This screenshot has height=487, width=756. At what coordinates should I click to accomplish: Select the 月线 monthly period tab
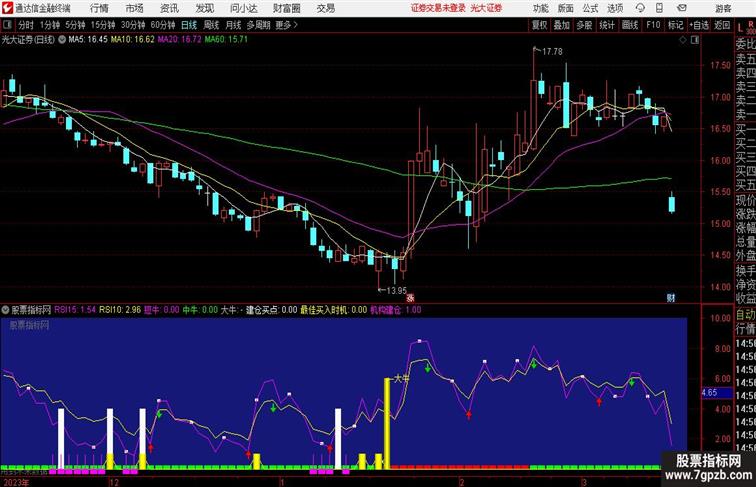(233, 25)
